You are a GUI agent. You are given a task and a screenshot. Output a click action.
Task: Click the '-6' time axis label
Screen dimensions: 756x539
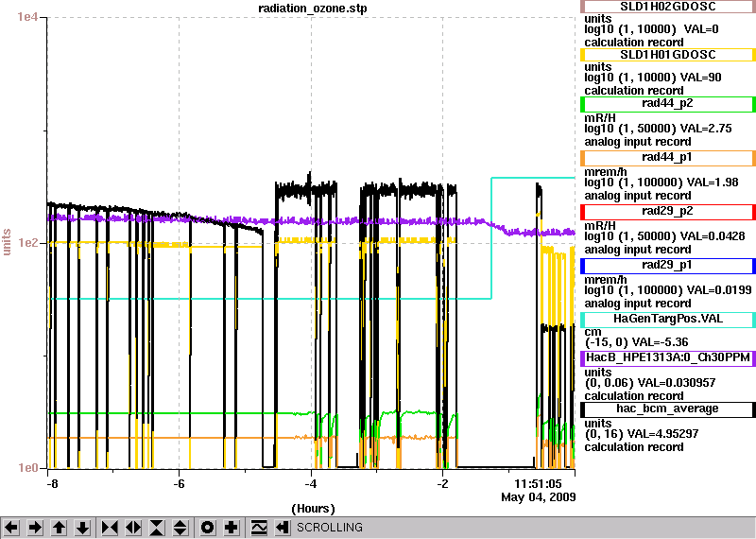(x=179, y=483)
